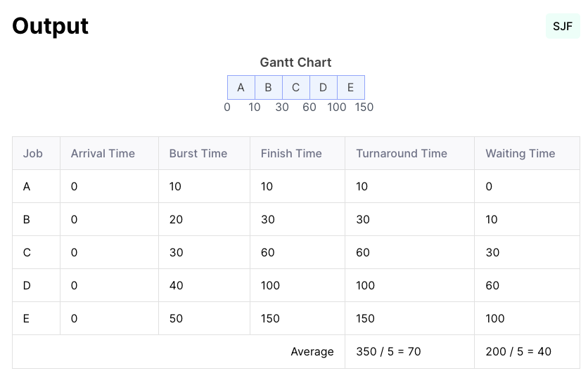Click the SJF algorithm badge
The image size is (588, 392).
pyautogui.click(x=563, y=26)
